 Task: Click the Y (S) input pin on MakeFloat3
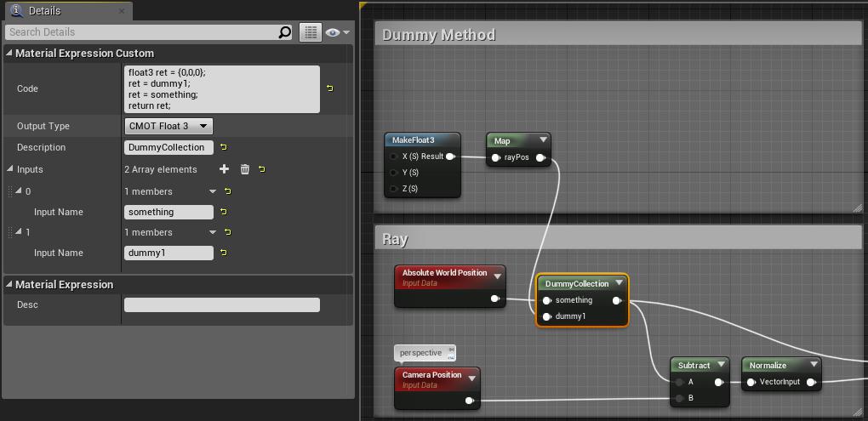393,173
